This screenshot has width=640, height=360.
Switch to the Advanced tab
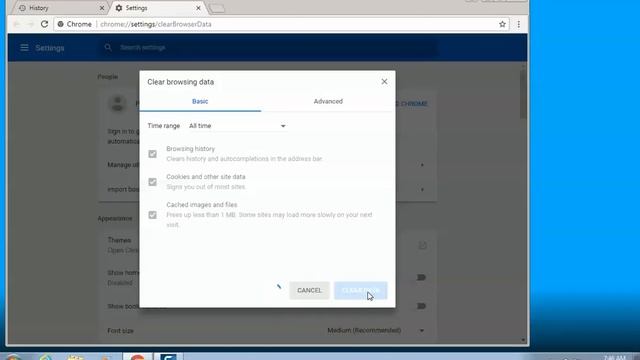click(x=328, y=101)
